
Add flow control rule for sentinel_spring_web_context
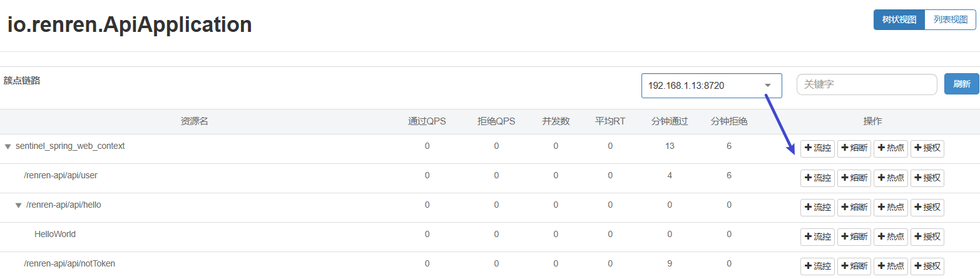click(817, 148)
